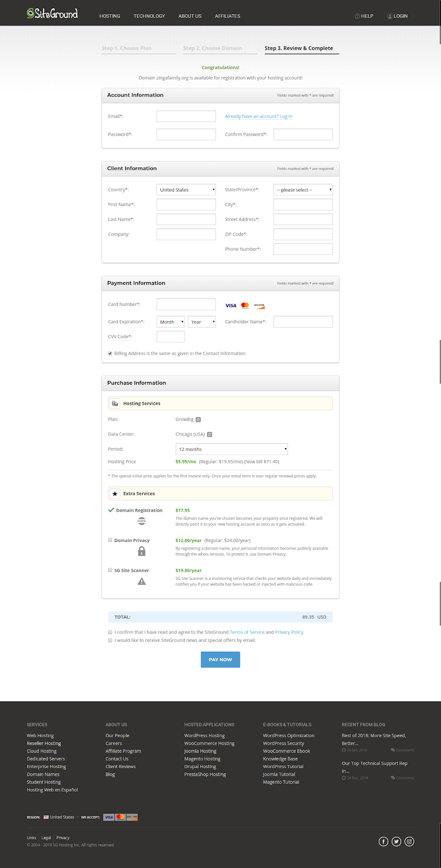
Task: Open Web Hosting footer link
Action: tap(40, 736)
